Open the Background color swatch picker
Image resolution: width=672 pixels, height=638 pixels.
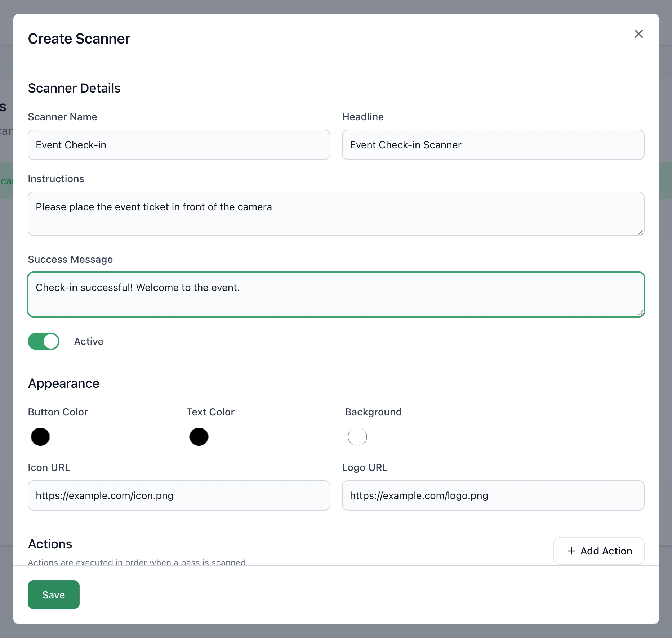coord(357,437)
